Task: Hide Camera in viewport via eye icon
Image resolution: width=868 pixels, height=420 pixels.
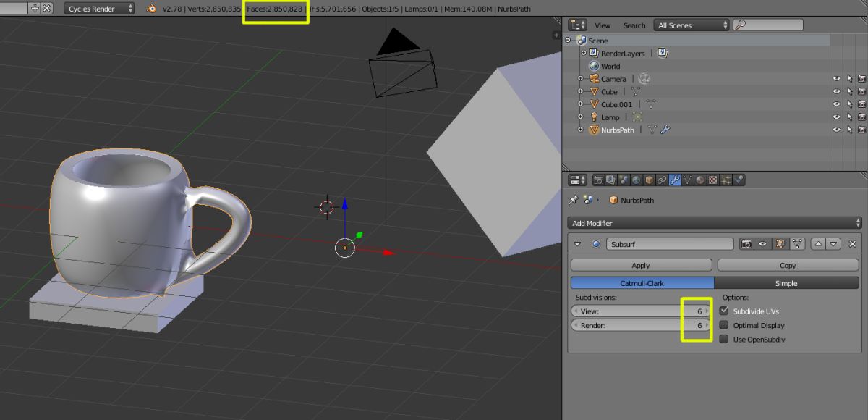Action: tap(837, 79)
